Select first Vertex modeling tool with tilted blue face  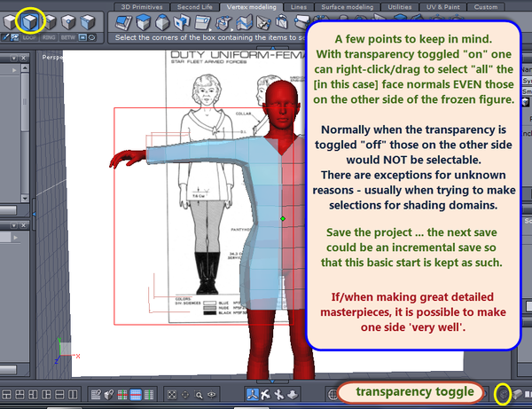pos(123,22)
